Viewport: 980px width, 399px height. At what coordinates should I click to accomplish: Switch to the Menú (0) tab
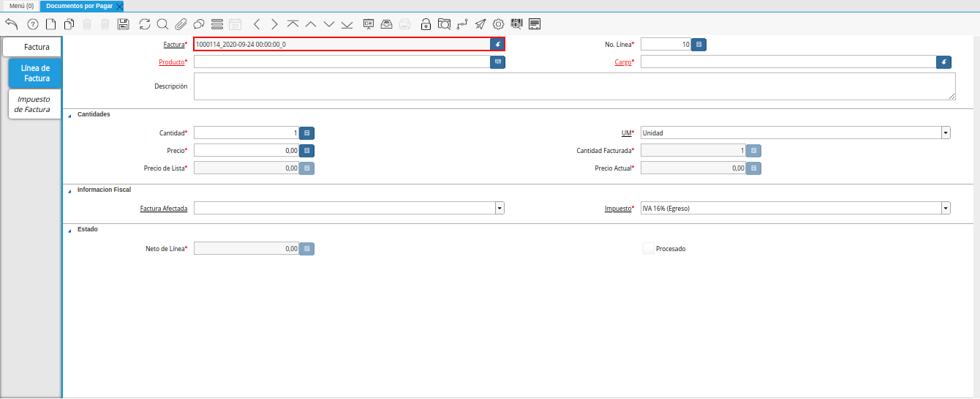click(x=21, y=6)
